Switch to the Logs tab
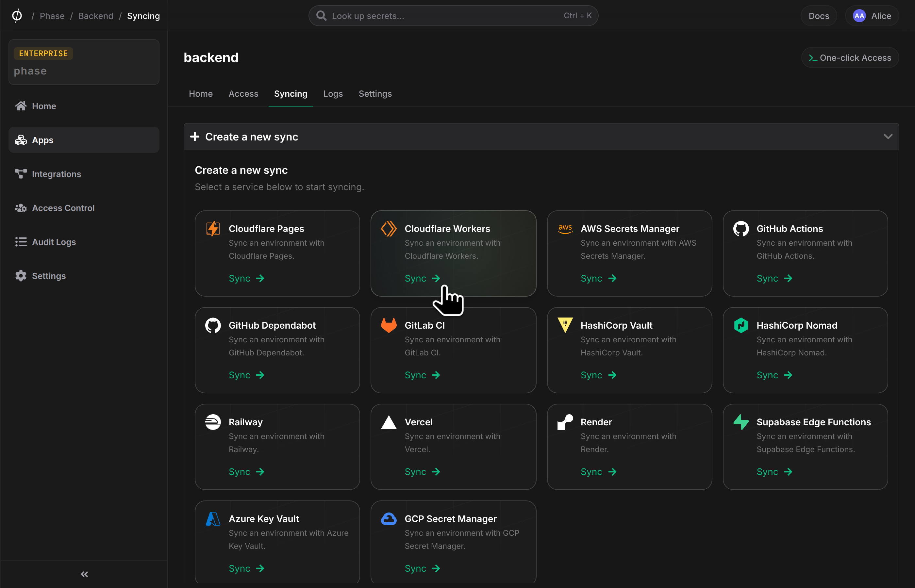This screenshot has height=588, width=915. [333, 93]
